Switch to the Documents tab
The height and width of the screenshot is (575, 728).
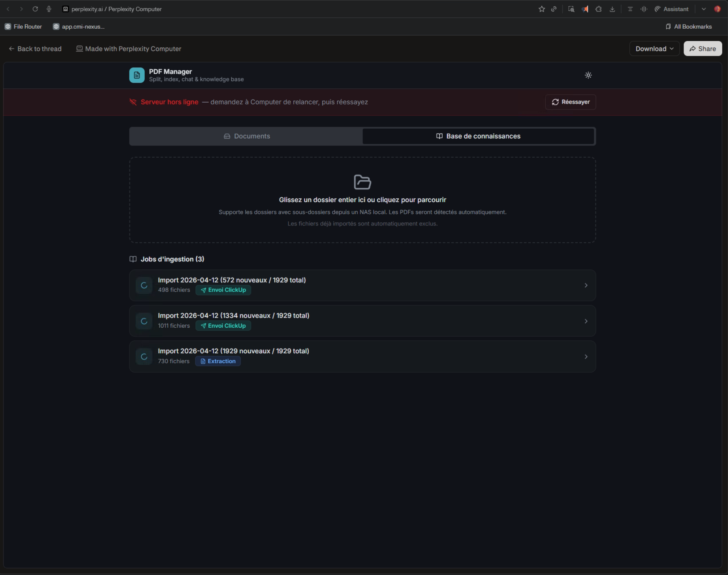point(246,136)
